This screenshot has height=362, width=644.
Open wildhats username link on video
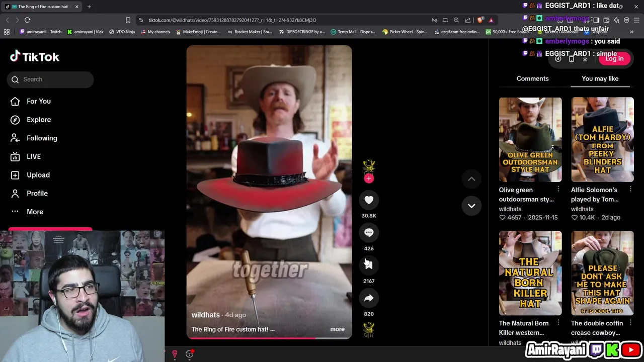click(x=206, y=315)
